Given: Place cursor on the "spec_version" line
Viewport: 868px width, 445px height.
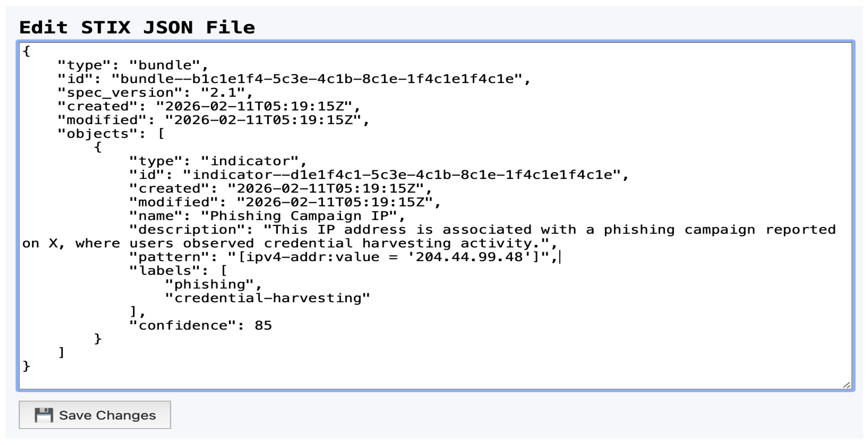Looking at the screenshot, I should point(155,93).
